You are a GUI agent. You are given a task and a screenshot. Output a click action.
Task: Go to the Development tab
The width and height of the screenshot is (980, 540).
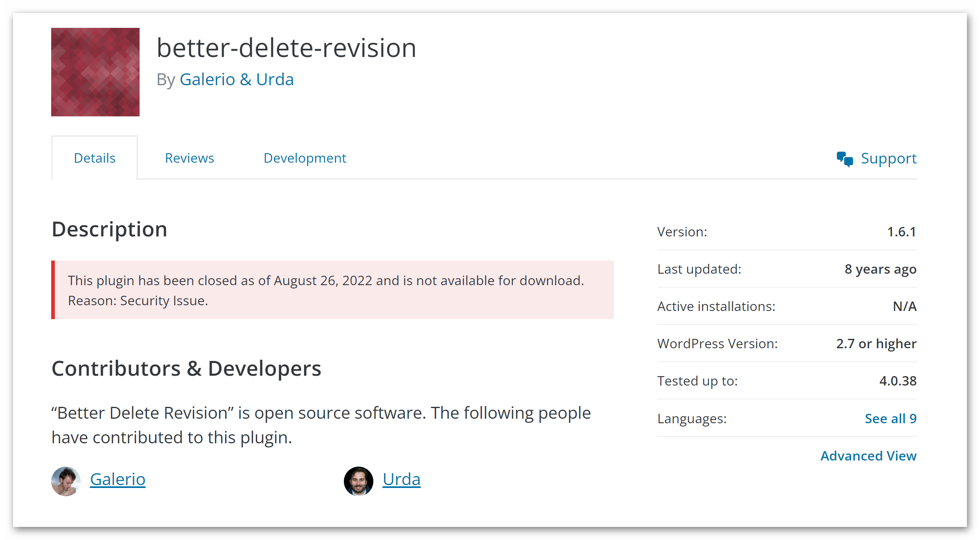coord(305,158)
